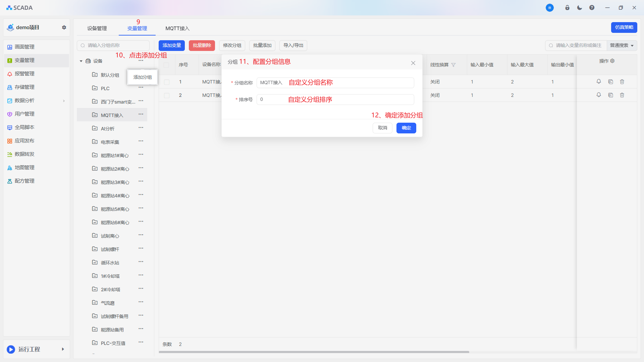Open the 普通搜索 dropdown
The width and height of the screenshot is (644, 362).
pos(622,46)
